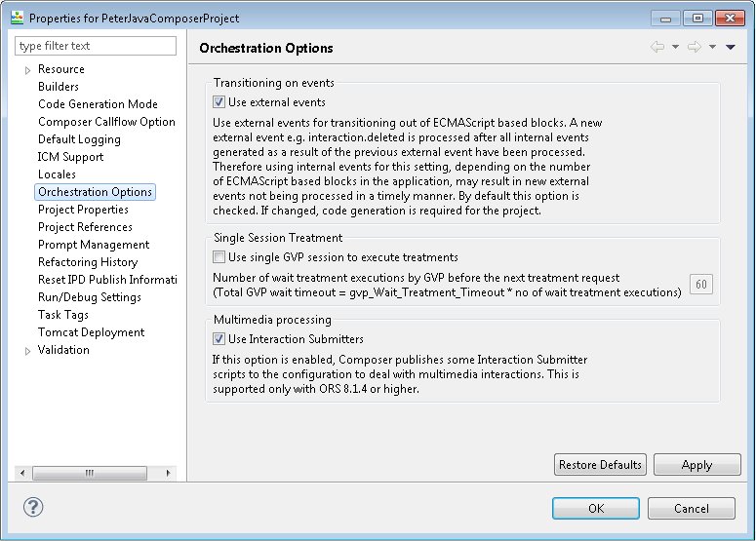Open the back history dropdown arrow
The image size is (756, 541).
click(x=675, y=47)
